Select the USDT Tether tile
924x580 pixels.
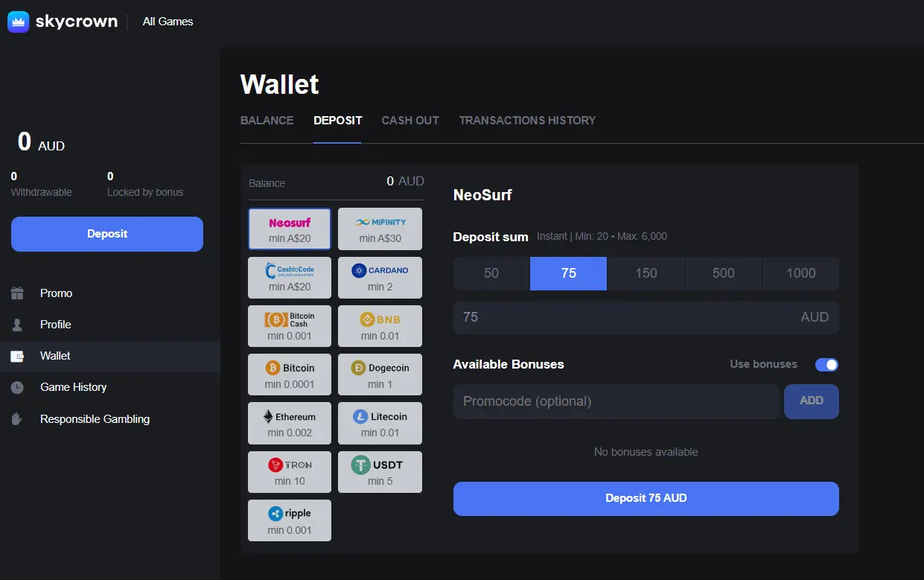pos(380,472)
